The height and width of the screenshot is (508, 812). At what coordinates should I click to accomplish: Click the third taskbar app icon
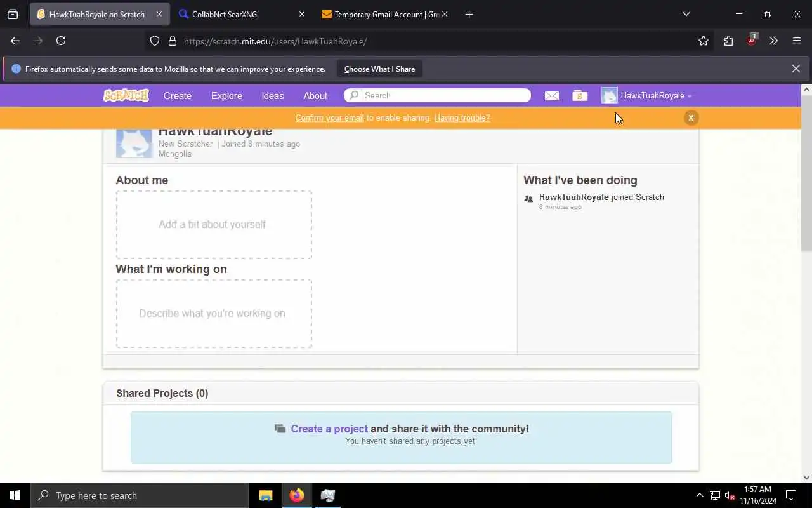(x=328, y=495)
